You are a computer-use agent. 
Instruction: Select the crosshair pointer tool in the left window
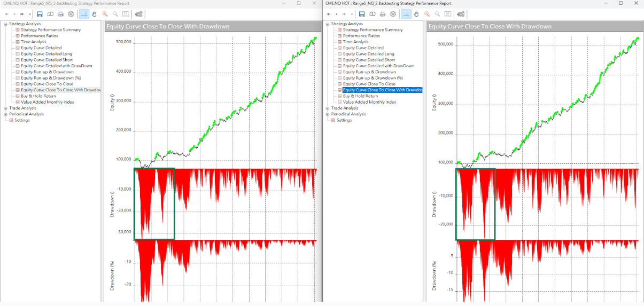(x=83, y=14)
